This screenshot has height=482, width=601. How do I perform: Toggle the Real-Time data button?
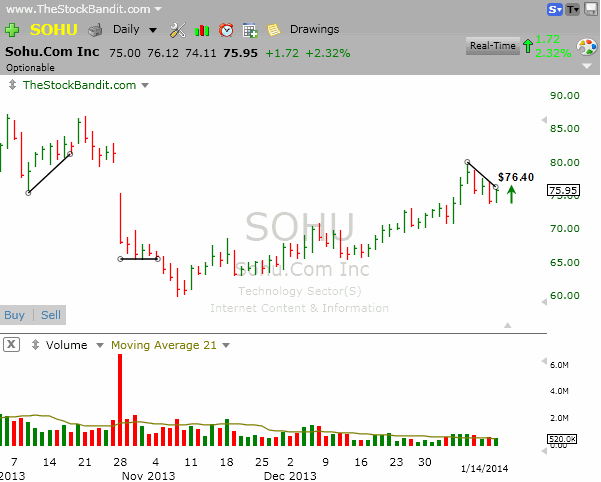[492, 46]
